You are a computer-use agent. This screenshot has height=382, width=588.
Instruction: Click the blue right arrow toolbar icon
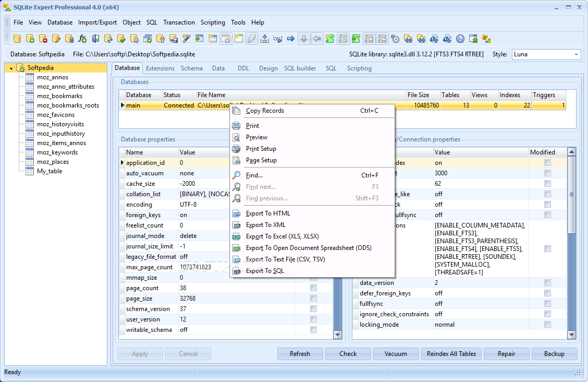[291, 39]
